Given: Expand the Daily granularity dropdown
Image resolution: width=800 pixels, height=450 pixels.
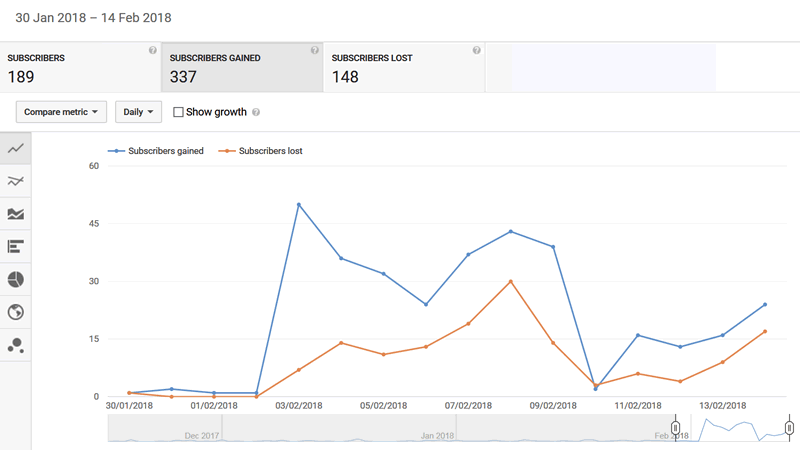Looking at the screenshot, I should [138, 112].
